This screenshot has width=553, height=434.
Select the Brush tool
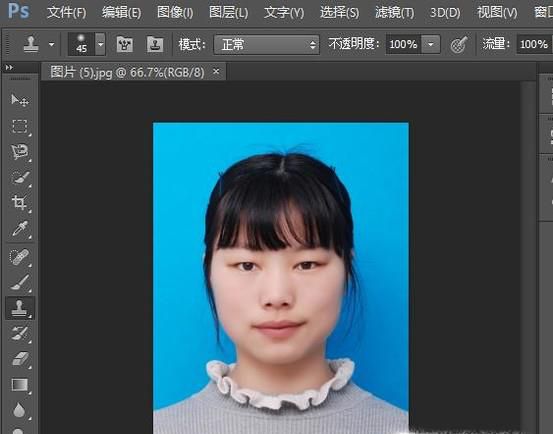tap(20, 282)
